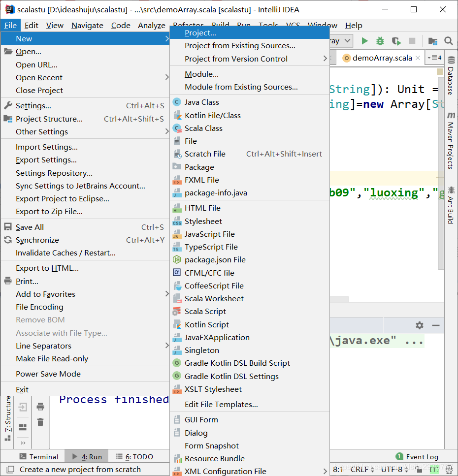Close the demoArray.scala editor tab
Screen dimensions: 458x476
(x=418, y=58)
